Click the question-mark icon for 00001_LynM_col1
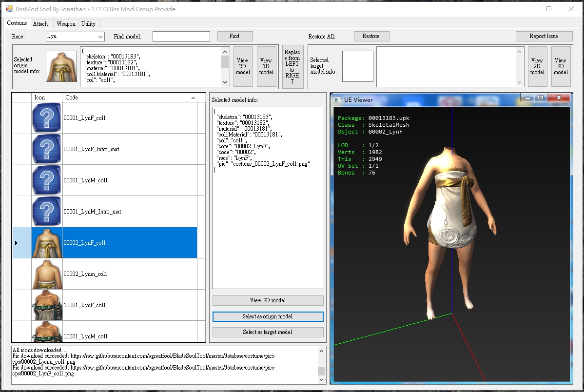Screen dimensions: 584x392 coord(47,180)
